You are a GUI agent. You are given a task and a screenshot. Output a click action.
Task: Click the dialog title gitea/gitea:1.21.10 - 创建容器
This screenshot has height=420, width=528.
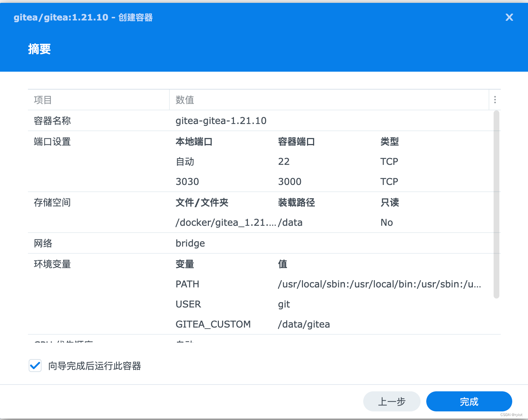[83, 17]
